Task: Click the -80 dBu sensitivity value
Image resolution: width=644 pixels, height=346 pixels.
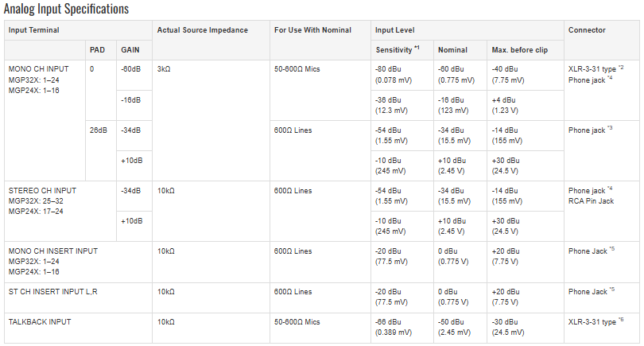Action: [388, 69]
